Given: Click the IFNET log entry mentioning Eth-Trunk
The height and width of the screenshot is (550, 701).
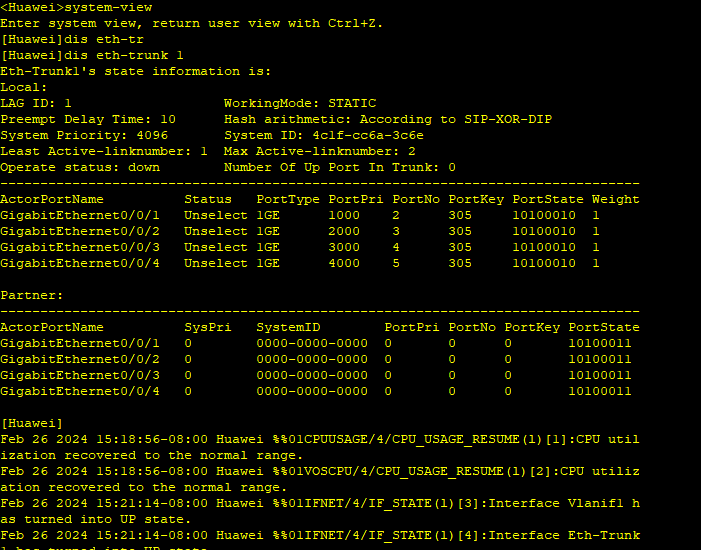Looking at the screenshot, I should pyautogui.click(x=320, y=540).
